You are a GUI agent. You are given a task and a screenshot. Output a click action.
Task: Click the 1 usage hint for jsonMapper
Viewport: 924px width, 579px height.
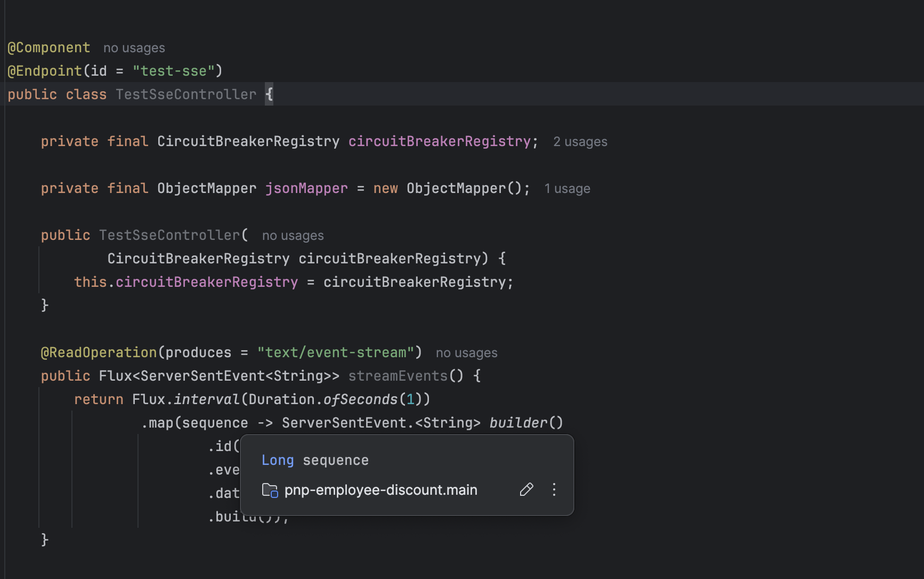[x=567, y=188]
